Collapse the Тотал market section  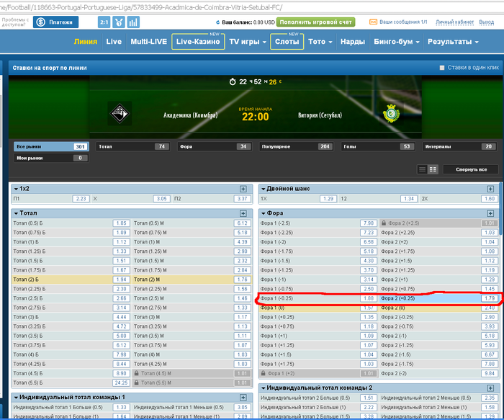coord(16,213)
